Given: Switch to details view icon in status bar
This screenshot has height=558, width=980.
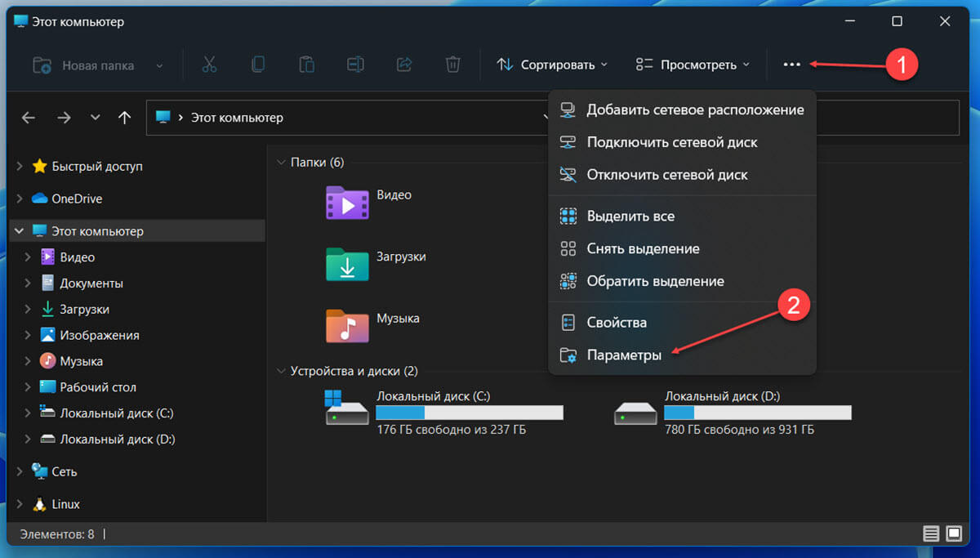Looking at the screenshot, I should 931,534.
